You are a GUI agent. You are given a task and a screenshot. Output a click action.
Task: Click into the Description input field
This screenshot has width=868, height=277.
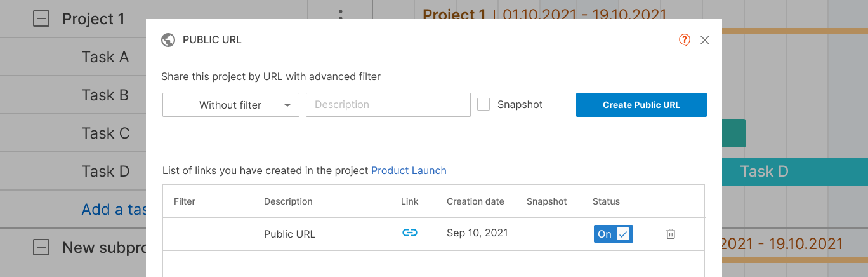[388, 105]
